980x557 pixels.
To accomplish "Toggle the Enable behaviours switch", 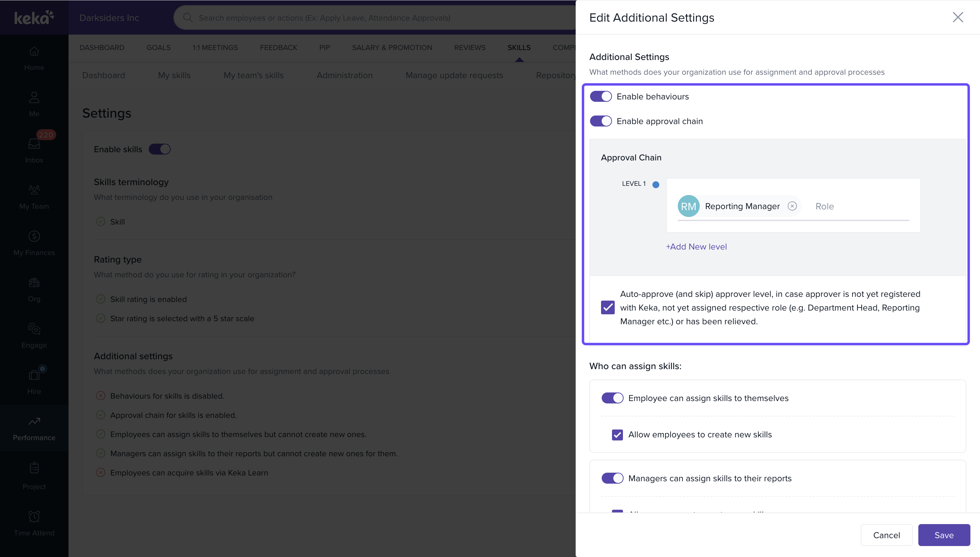I will point(600,96).
